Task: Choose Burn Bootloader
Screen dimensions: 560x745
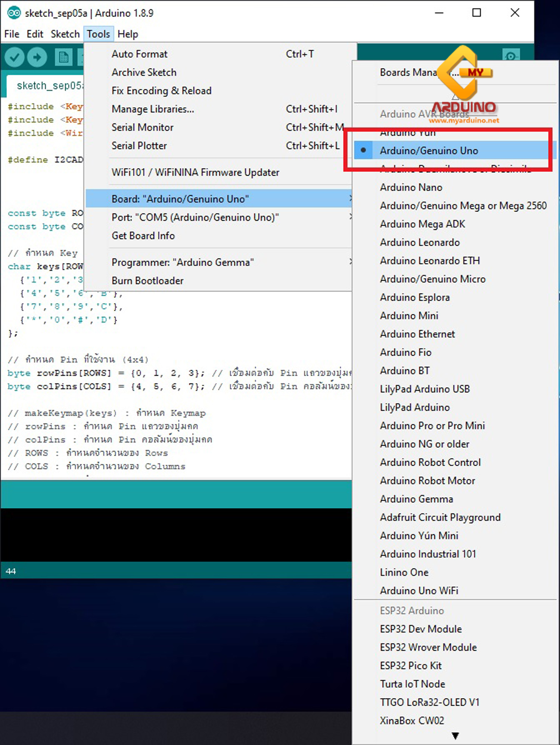Action: (x=147, y=281)
